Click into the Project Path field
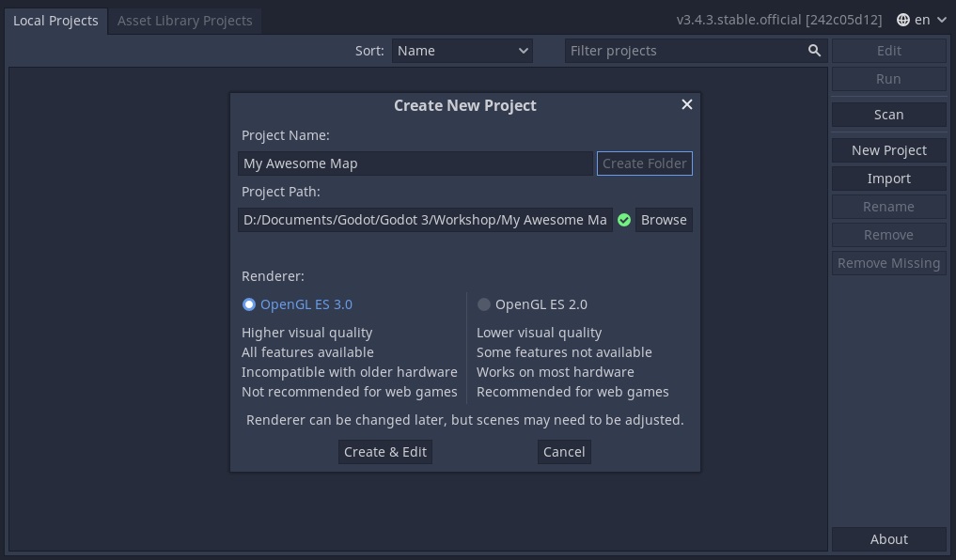This screenshot has height=560, width=956. [x=425, y=220]
